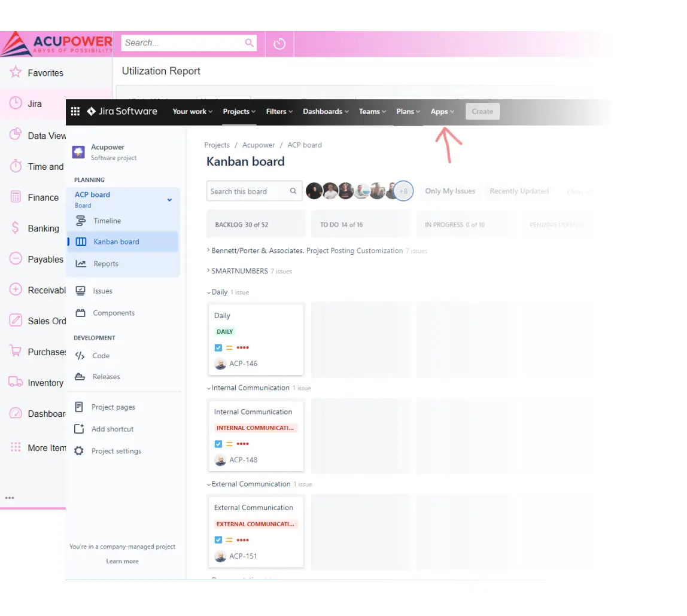The height and width of the screenshot is (616, 687).
Task: Open the ACP board dropdown chevron
Action: [169, 200]
